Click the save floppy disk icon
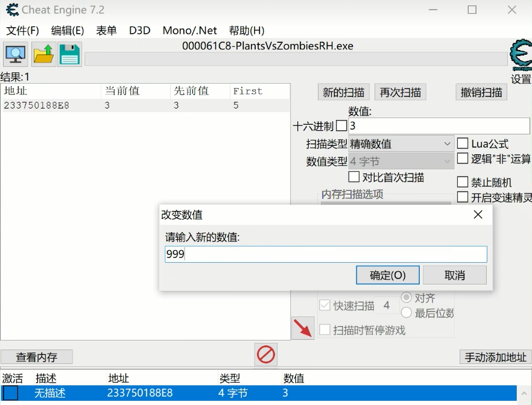This screenshot has height=405, width=532. click(x=70, y=54)
